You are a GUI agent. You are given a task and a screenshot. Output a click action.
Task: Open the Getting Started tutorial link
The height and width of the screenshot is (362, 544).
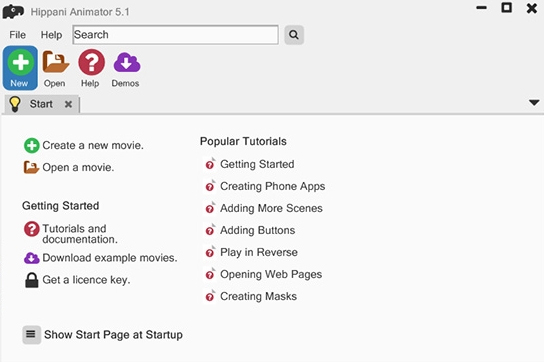click(x=257, y=164)
